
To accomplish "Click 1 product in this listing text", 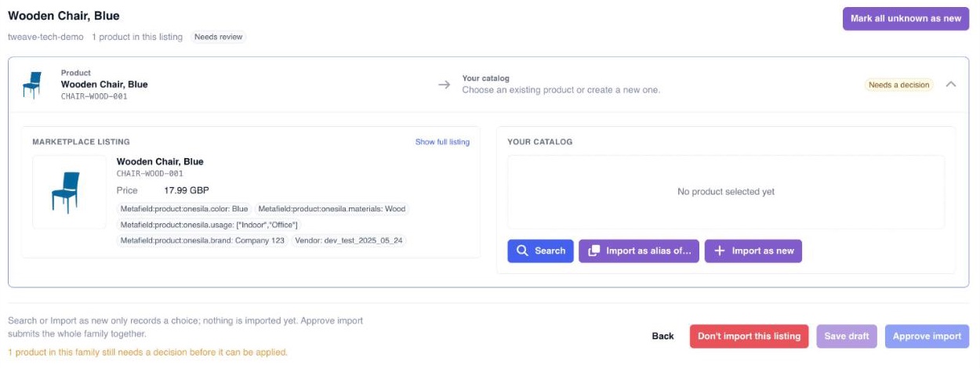I will click(137, 37).
